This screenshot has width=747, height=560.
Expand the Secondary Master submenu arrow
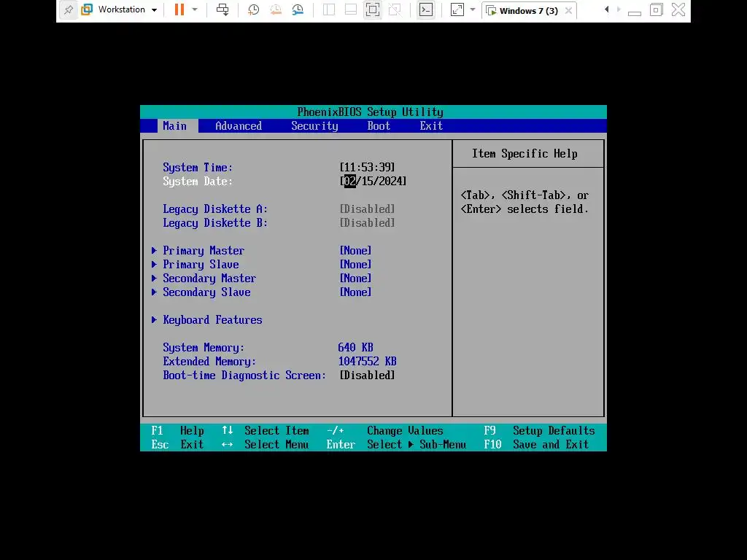(154, 278)
